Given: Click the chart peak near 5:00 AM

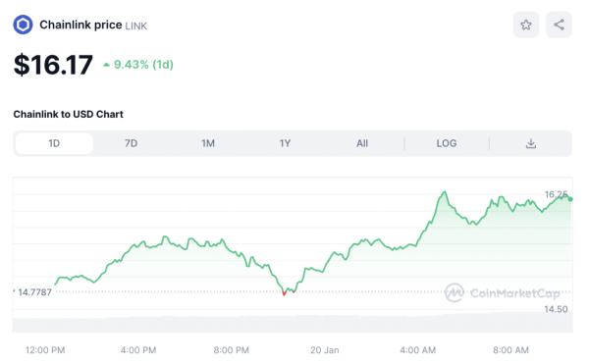Looking at the screenshot, I should (x=445, y=192).
